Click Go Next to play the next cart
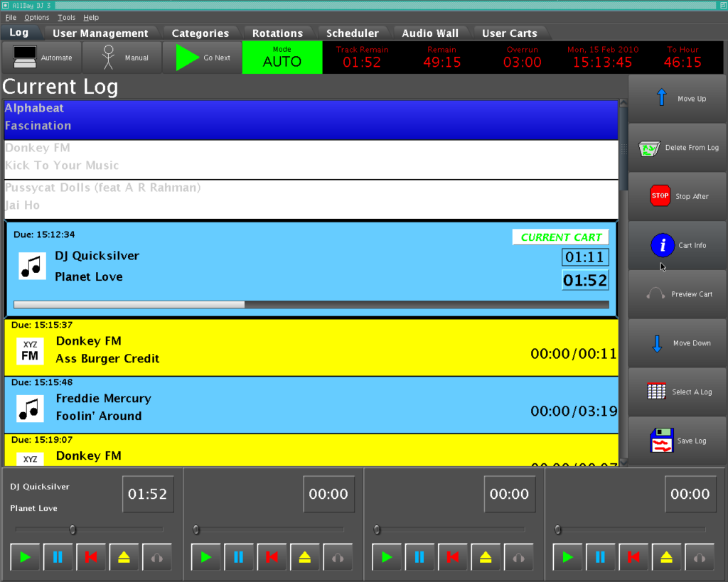Image resolution: width=728 pixels, height=582 pixels. pos(203,58)
